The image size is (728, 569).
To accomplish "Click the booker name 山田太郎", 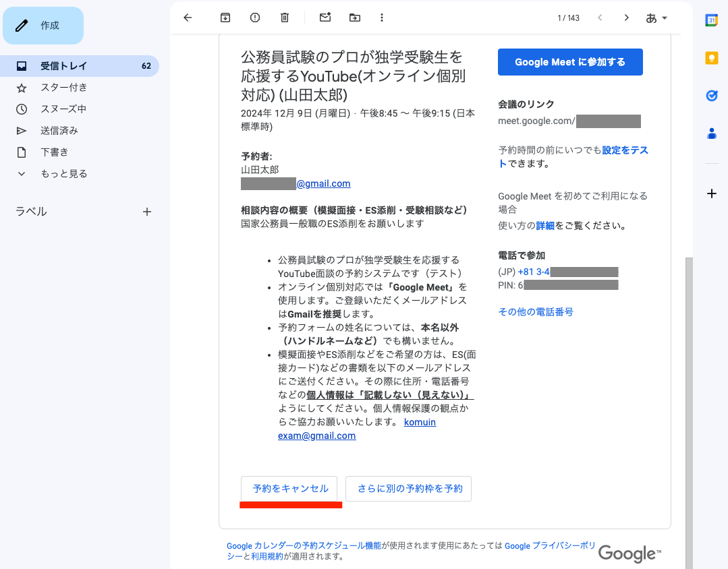I will point(260,170).
